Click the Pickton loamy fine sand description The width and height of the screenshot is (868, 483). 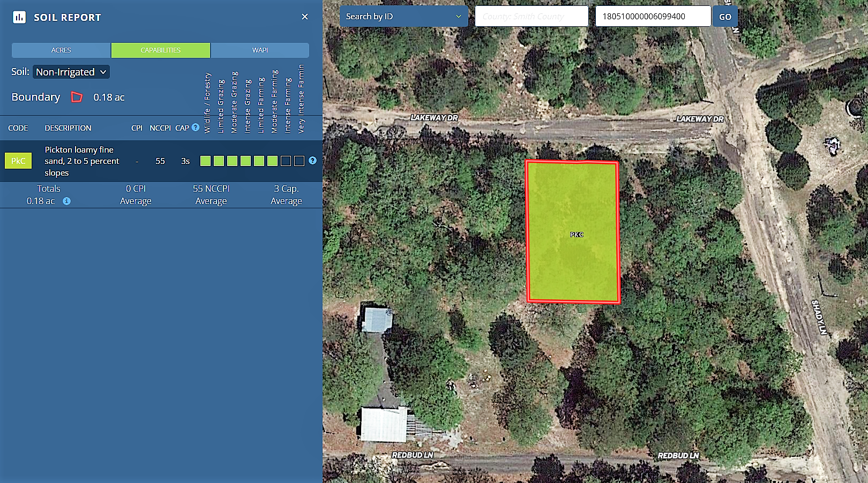click(x=82, y=161)
